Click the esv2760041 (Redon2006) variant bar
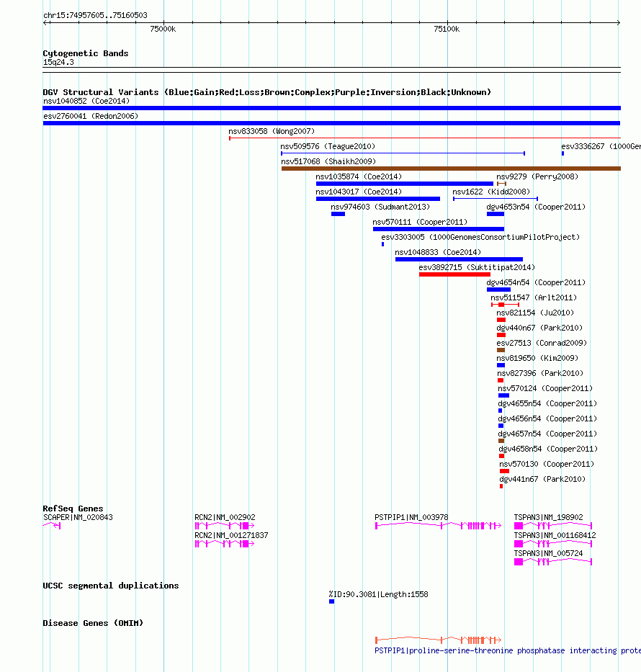Image resolution: width=641 pixels, height=672 pixels. tap(331, 123)
